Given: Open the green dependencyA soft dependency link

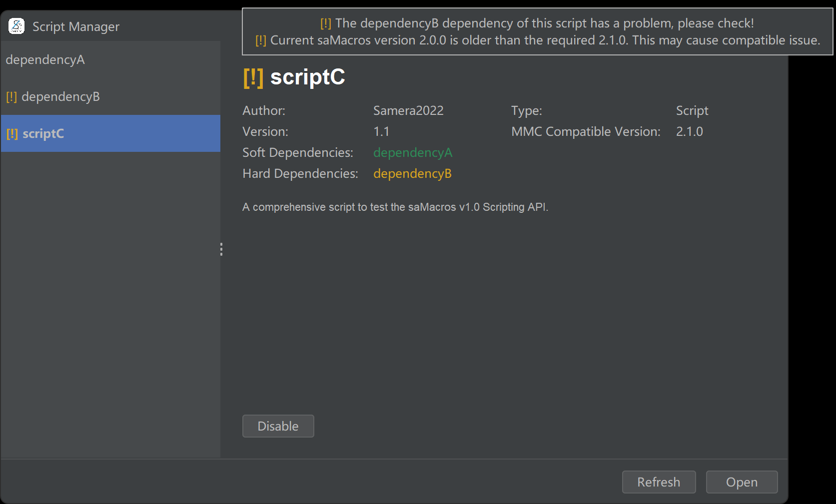Looking at the screenshot, I should point(413,153).
